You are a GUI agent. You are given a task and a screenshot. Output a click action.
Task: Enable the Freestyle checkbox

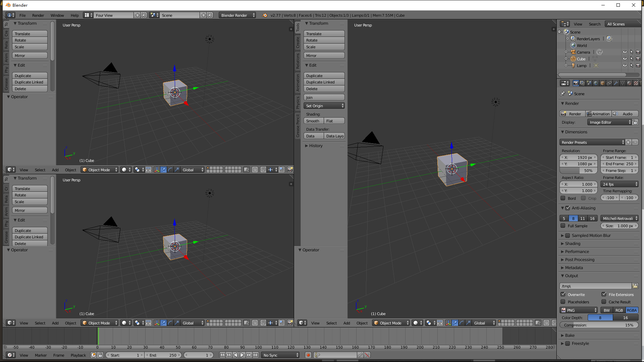click(x=568, y=343)
